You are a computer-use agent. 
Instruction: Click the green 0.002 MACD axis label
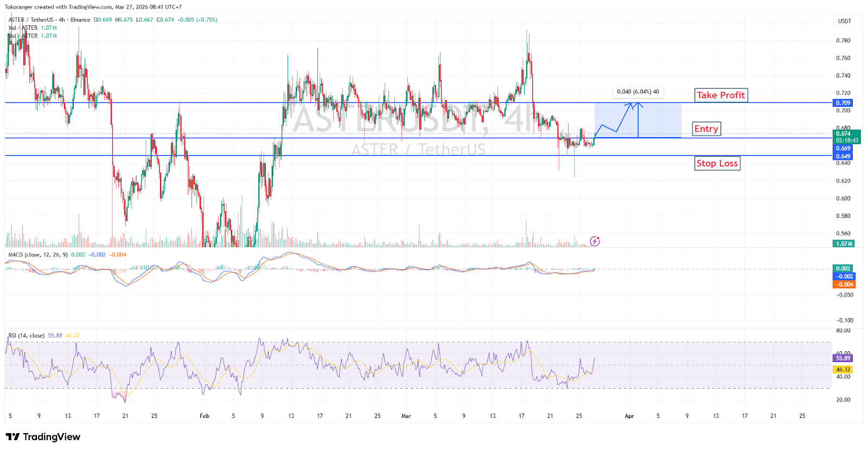[843, 268]
